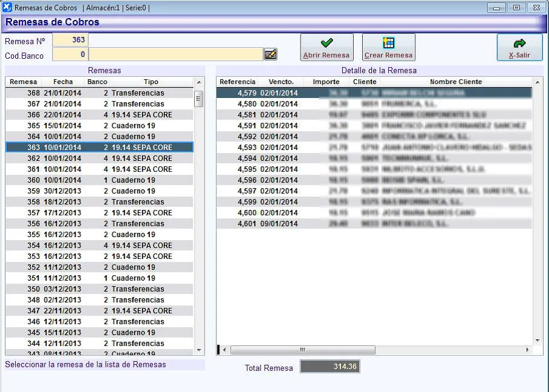Click right arrow of detail horizontal scrollbar
The width and height of the screenshot is (549, 392).
[x=527, y=350]
